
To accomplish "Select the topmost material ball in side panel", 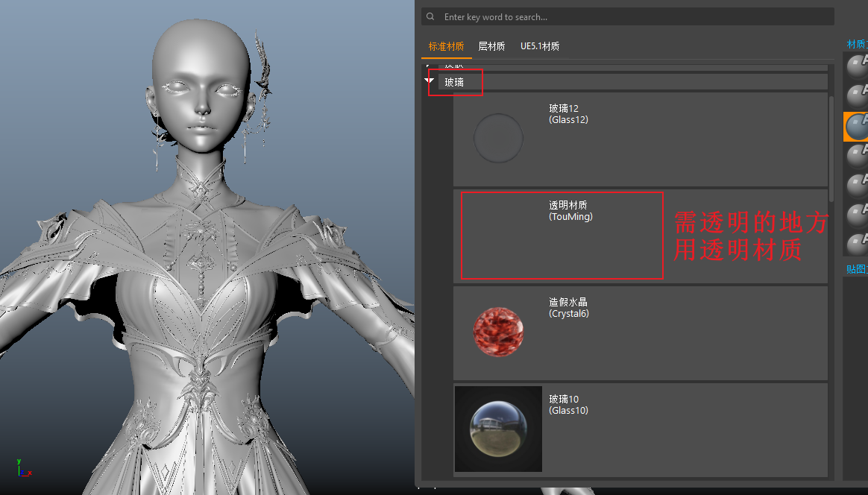I will (x=857, y=66).
